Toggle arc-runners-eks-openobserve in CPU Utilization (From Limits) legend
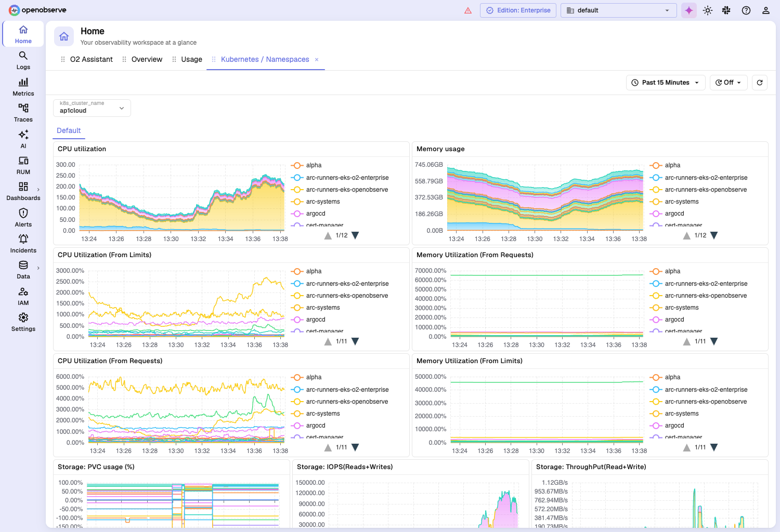The height and width of the screenshot is (532, 780). coord(340,296)
